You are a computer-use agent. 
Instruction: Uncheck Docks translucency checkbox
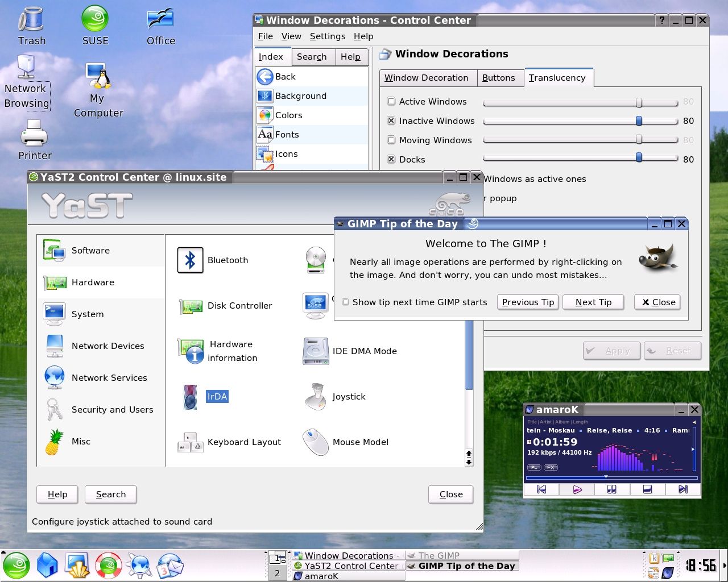pyautogui.click(x=391, y=160)
